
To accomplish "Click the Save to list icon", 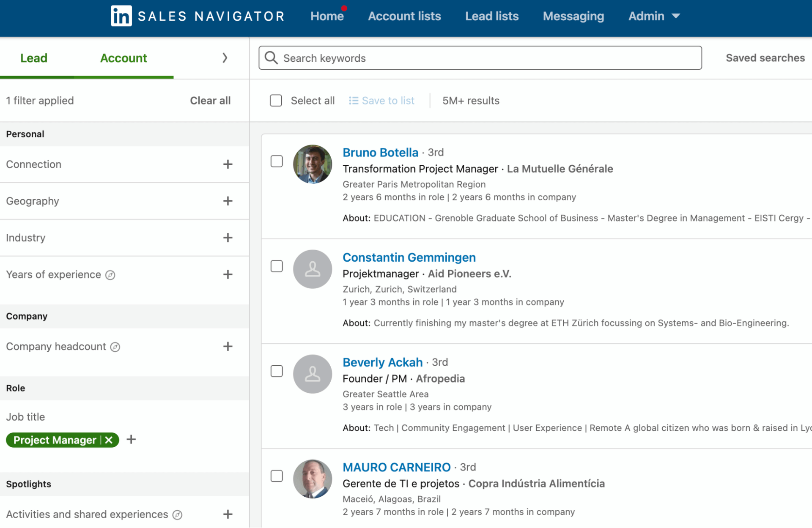I will (353, 101).
